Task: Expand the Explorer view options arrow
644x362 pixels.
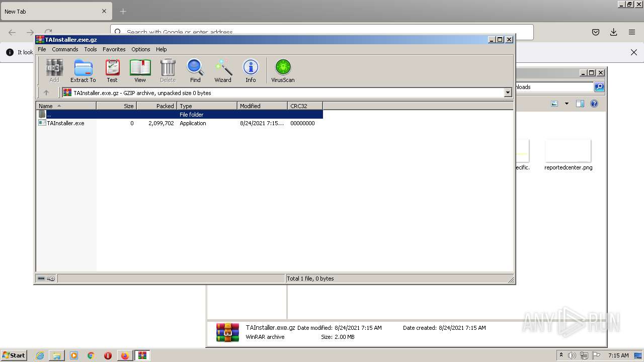Action: point(567,104)
